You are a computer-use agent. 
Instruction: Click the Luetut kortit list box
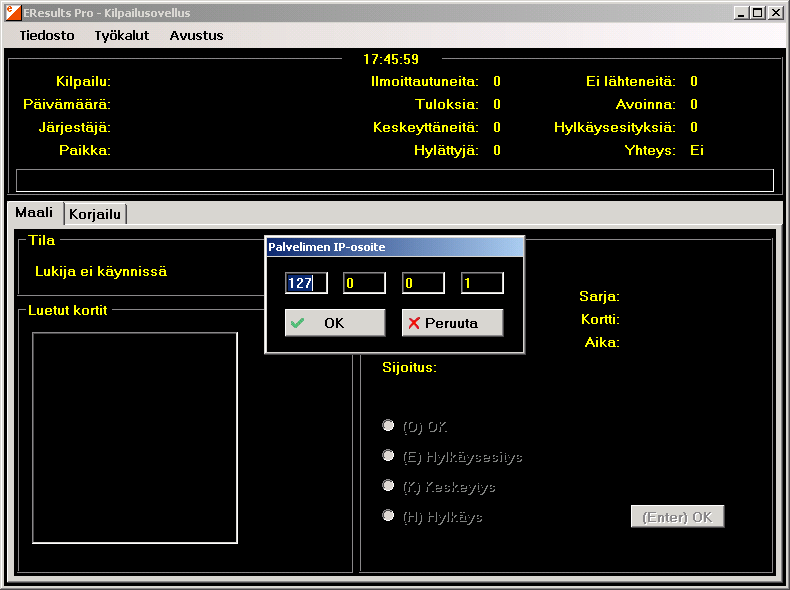point(135,438)
